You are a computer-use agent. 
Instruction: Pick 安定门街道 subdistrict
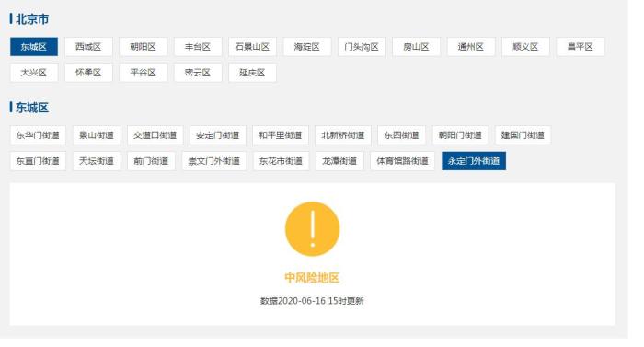[x=218, y=135]
